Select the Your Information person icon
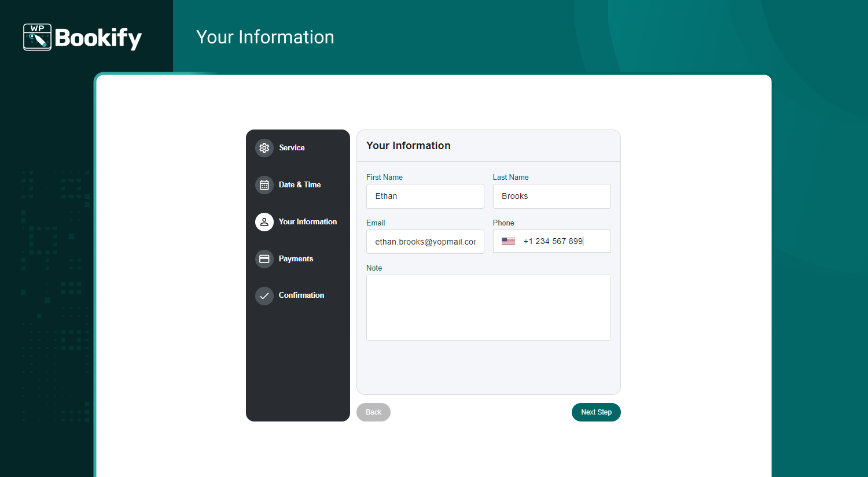Image resolution: width=868 pixels, height=477 pixels. [x=264, y=221]
